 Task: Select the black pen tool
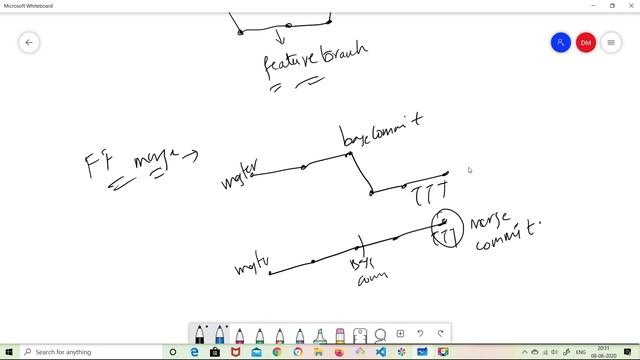(200, 335)
